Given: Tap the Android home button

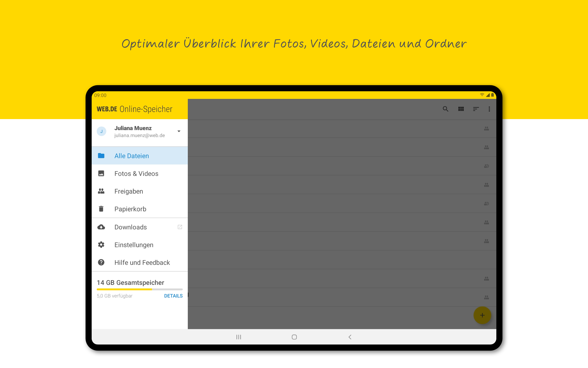Looking at the screenshot, I should (294, 337).
